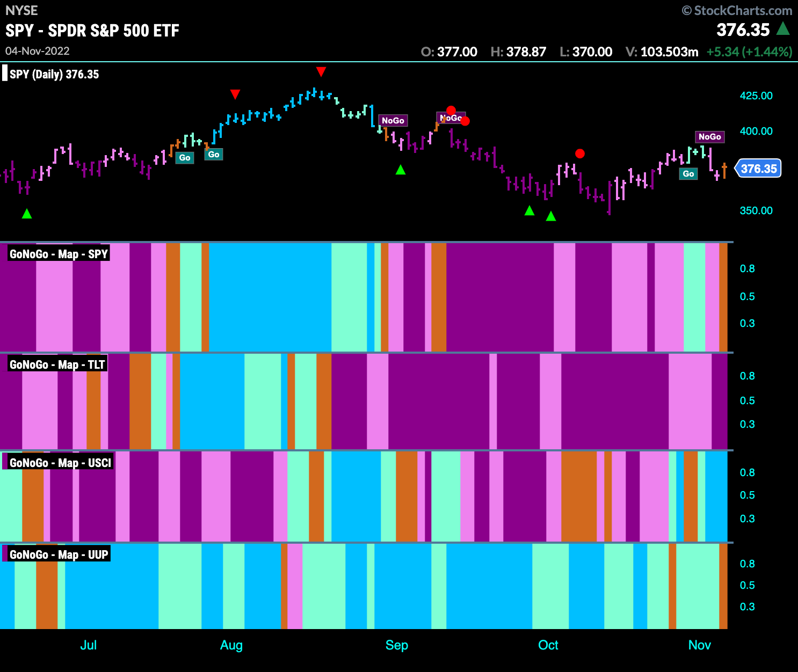
Task: Click the NoGo label above the November bars
Action: tap(710, 137)
